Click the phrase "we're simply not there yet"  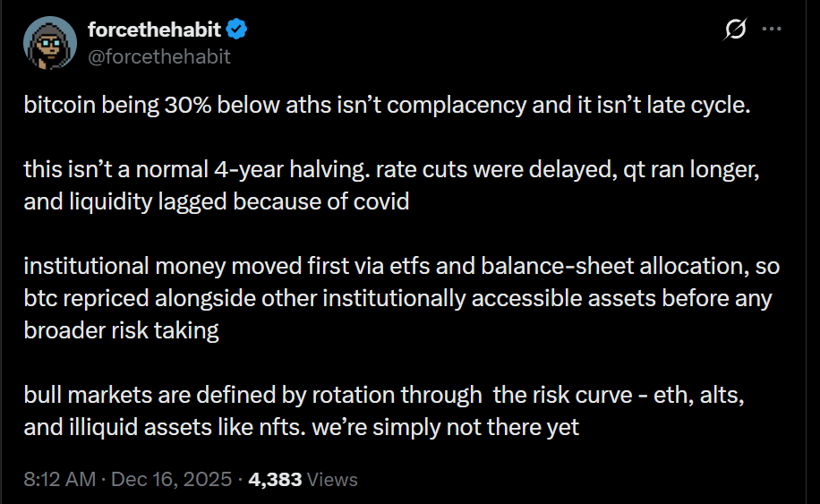click(x=449, y=427)
